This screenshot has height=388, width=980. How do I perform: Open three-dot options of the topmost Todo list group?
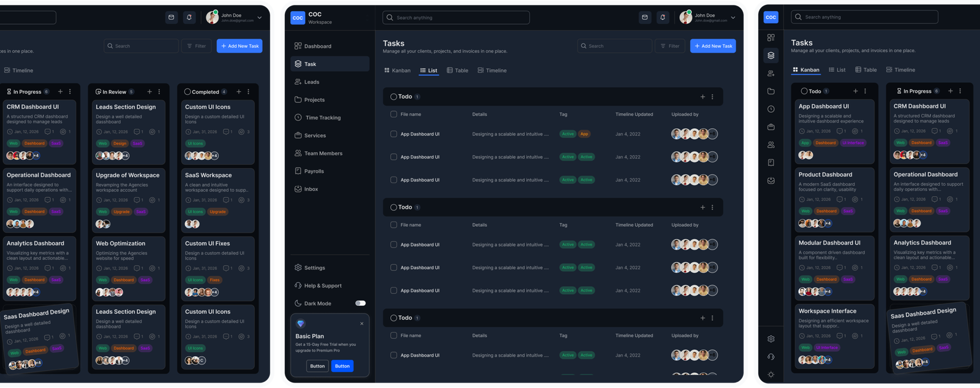pos(712,97)
